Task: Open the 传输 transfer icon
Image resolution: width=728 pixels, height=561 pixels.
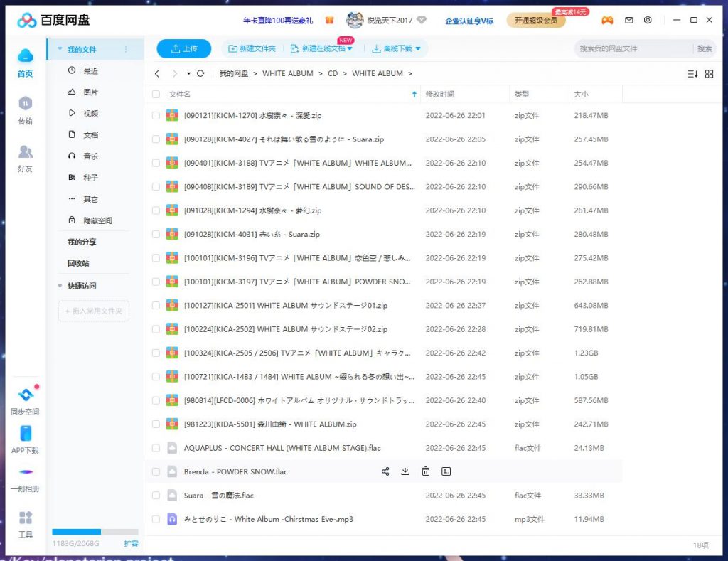Action: click(x=25, y=103)
